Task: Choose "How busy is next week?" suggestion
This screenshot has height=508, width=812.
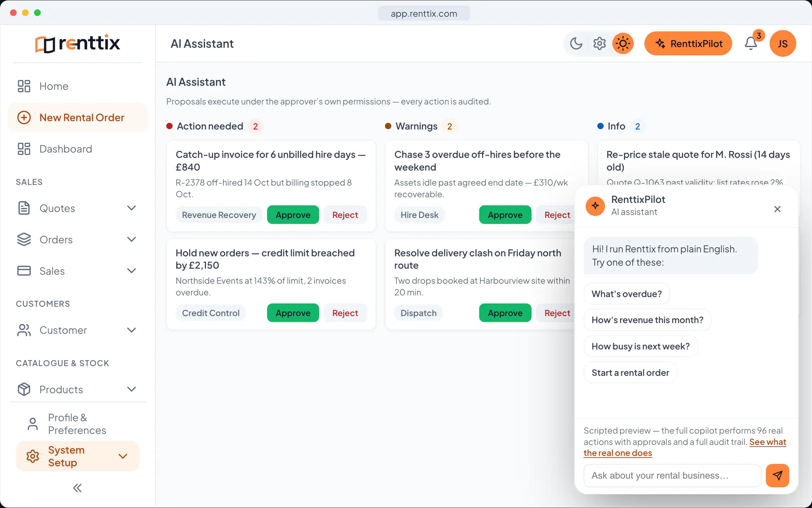Action: (x=641, y=346)
